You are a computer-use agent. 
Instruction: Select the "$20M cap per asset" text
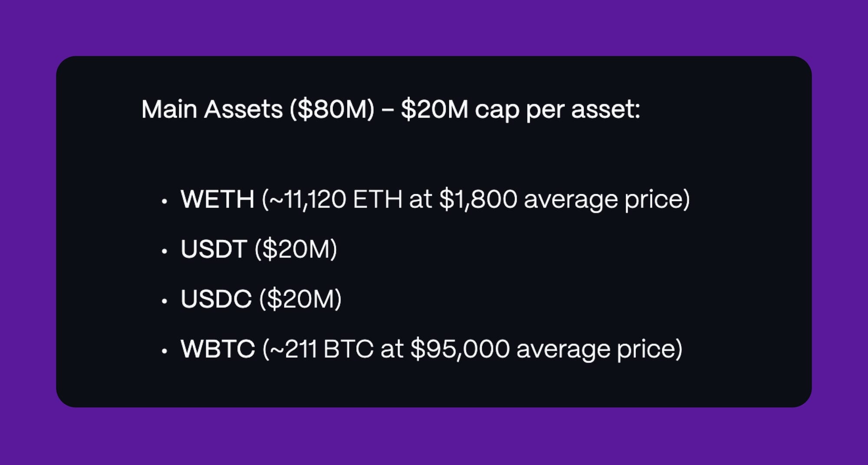click(520, 109)
